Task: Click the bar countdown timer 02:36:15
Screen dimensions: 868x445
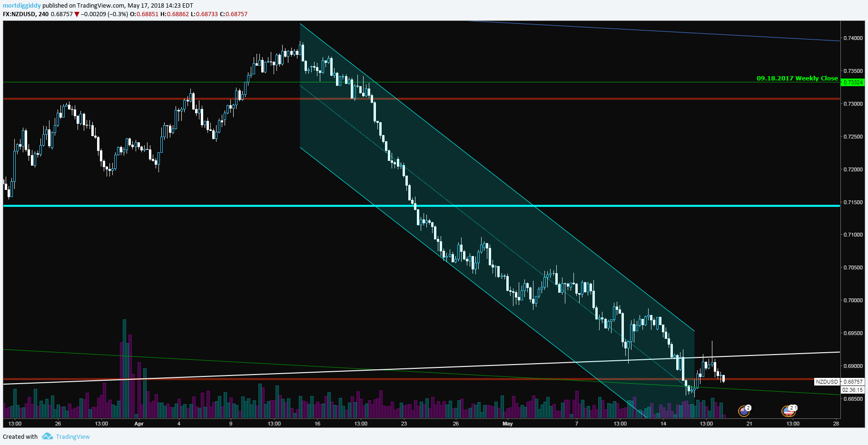Action: pos(853,389)
